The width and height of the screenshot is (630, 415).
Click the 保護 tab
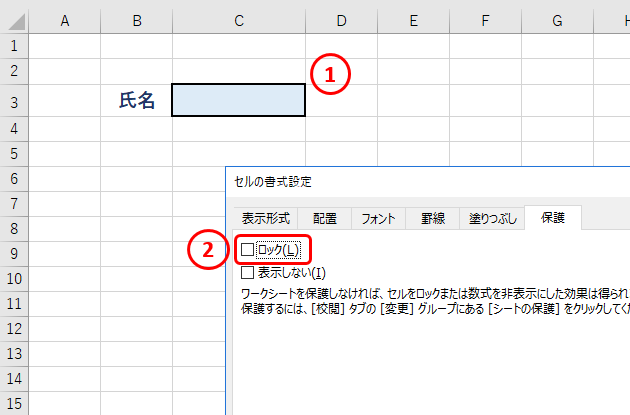[553, 218]
